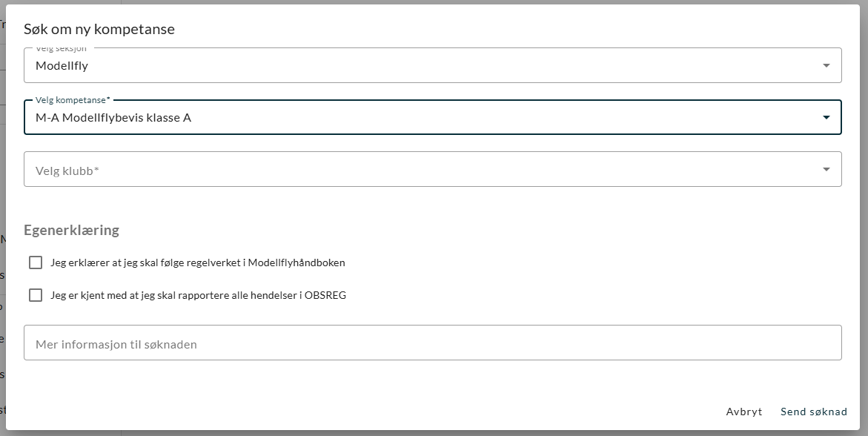This screenshot has width=868, height=436.
Task: Click empty space in the Velg seksjon field
Action: tap(445, 65)
